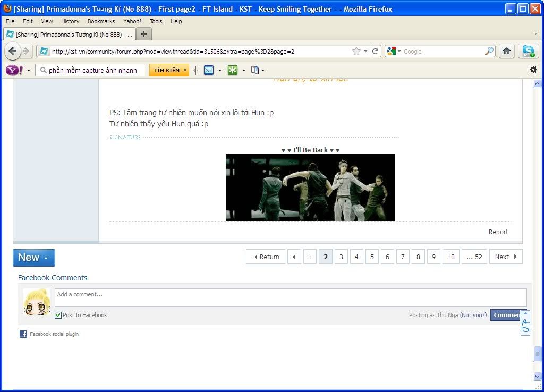Uncheck the Post to Facebook checkbox

tap(58, 316)
